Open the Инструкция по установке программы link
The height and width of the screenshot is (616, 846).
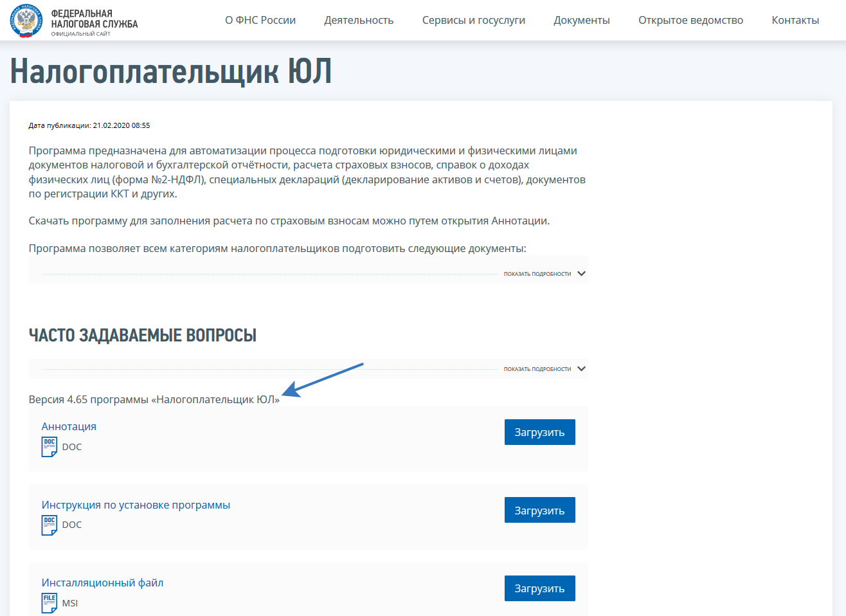pos(136,505)
